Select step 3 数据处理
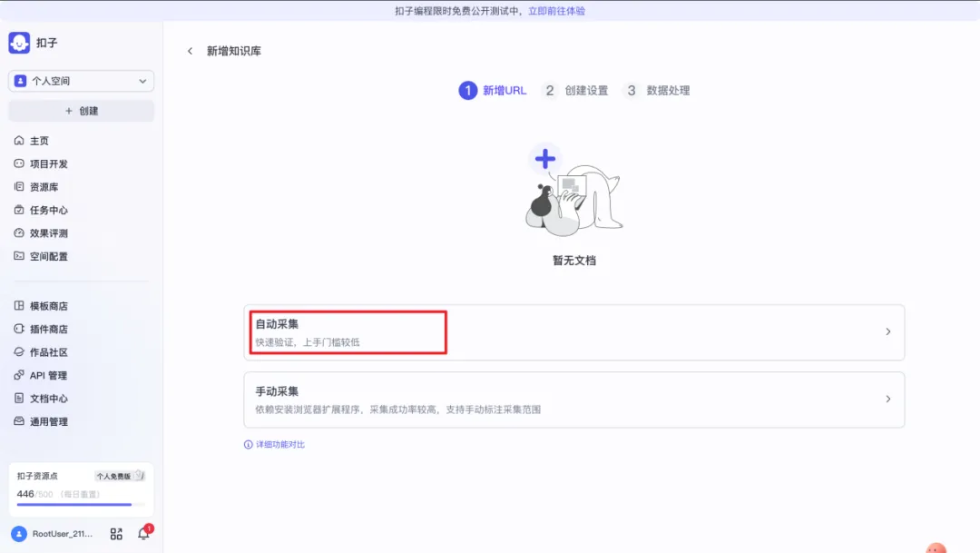This screenshot has height=553, width=980. click(657, 90)
